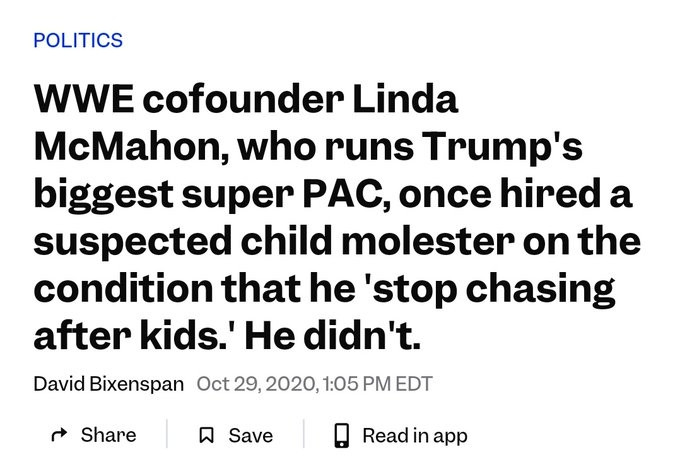Viewport: 680px width, 469px height.
Task: Open author David Bixenspan's profile
Action: pos(109,384)
